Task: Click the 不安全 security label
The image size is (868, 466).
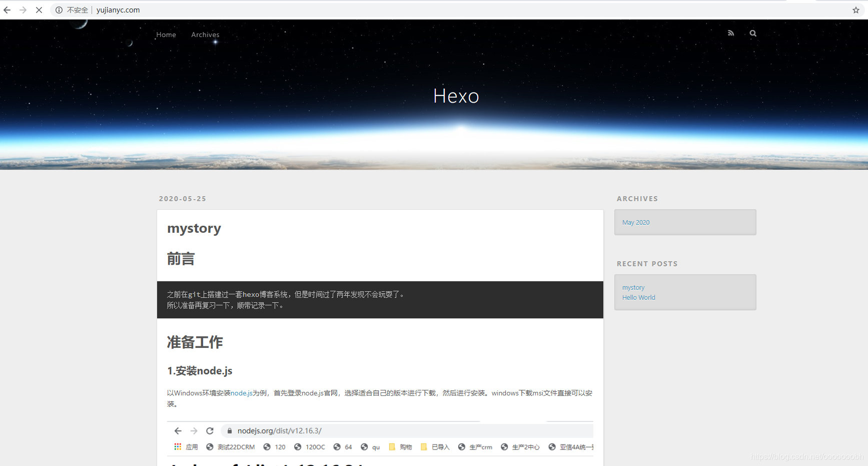Action: [x=78, y=10]
